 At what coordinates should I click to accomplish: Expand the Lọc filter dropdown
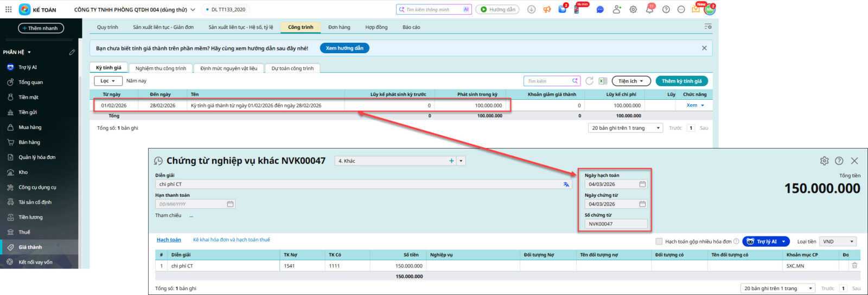coord(107,81)
